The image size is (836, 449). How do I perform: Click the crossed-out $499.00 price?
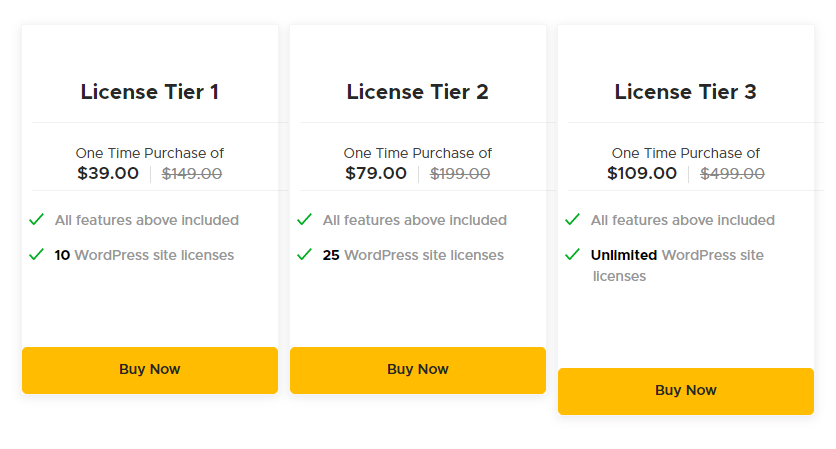point(732,174)
